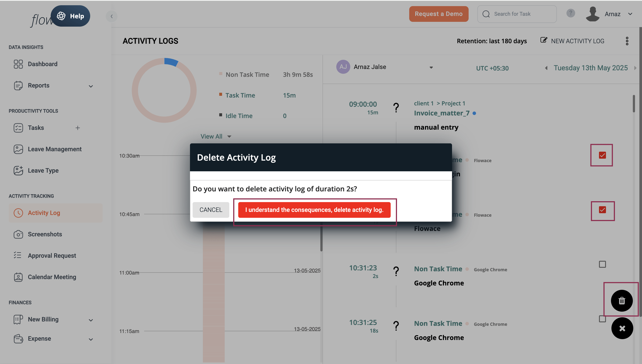Viewport: 642px width, 364px height.
Task: Click question mark icon beside 10:31:23 entry
Action: point(396,271)
